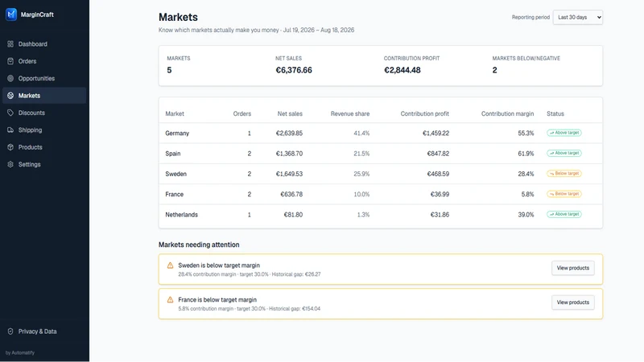This screenshot has height=362, width=644.
Task: Select the Netherlands market row name
Action: (x=182, y=215)
